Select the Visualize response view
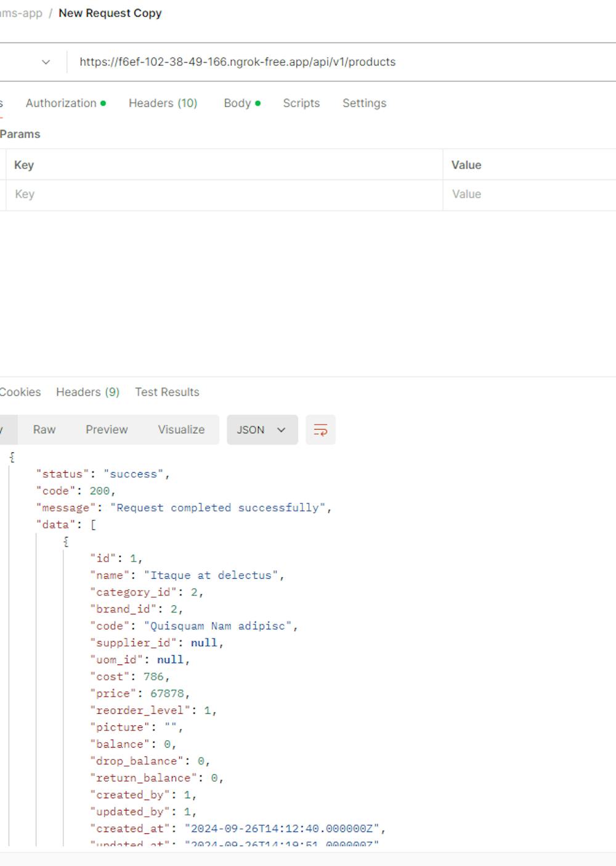616x866 pixels. (x=181, y=430)
